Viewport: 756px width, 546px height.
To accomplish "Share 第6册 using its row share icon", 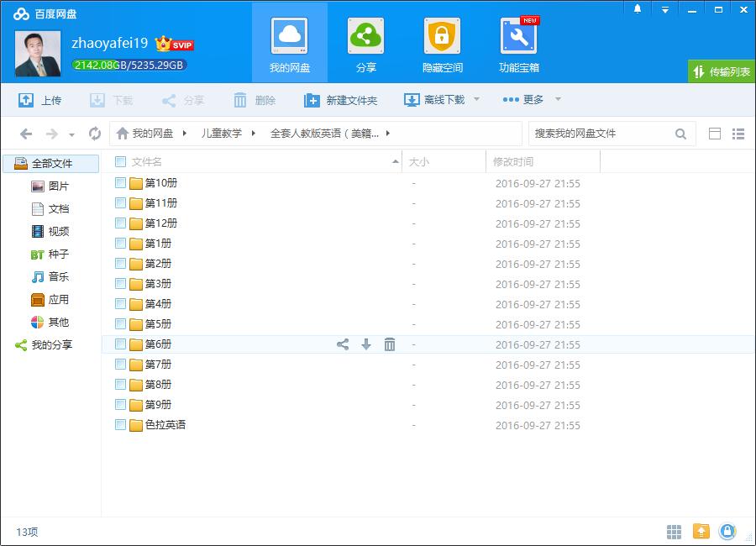I will [x=342, y=344].
